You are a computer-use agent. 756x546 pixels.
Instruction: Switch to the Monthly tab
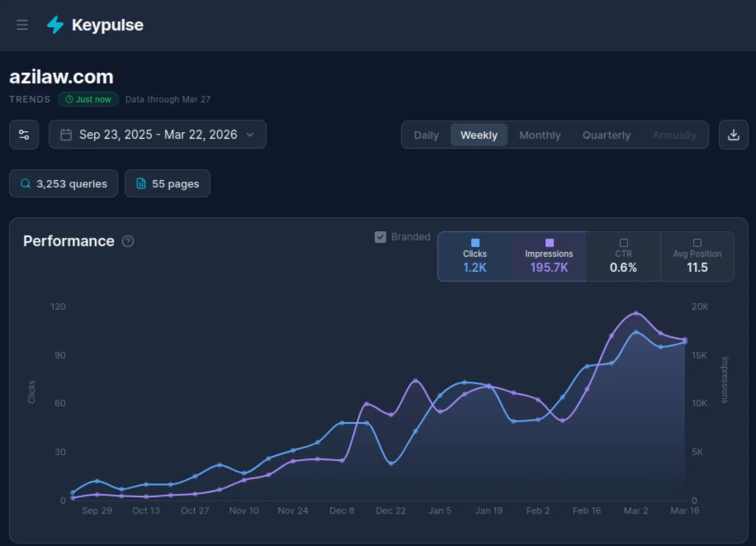pyautogui.click(x=540, y=134)
